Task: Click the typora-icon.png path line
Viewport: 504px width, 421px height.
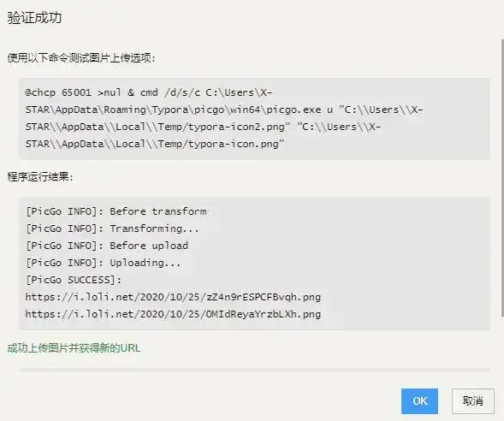Action: pyautogui.click(x=155, y=144)
